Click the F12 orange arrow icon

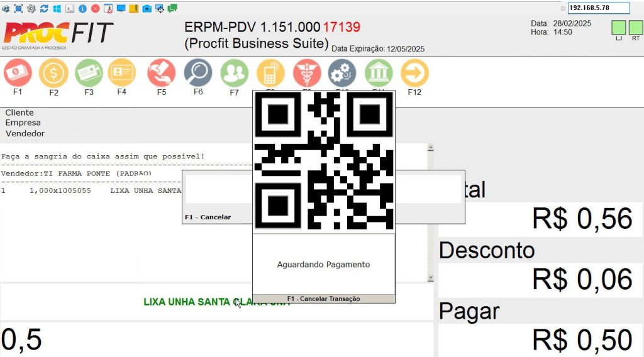click(414, 73)
